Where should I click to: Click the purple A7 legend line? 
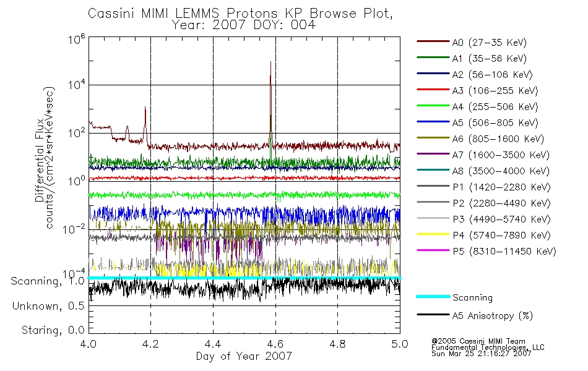[x=433, y=153]
